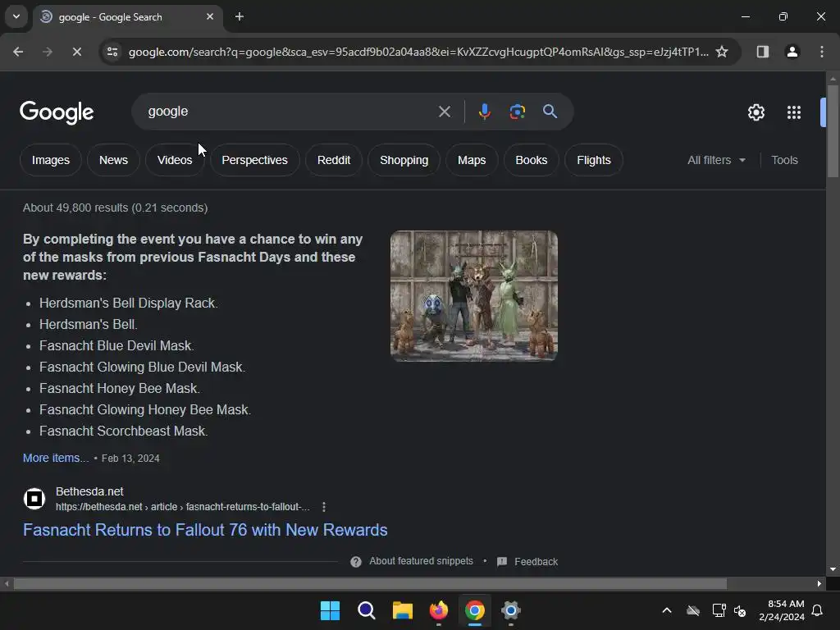Expand the All filters dropdown
This screenshot has height=630, width=840.
click(716, 160)
